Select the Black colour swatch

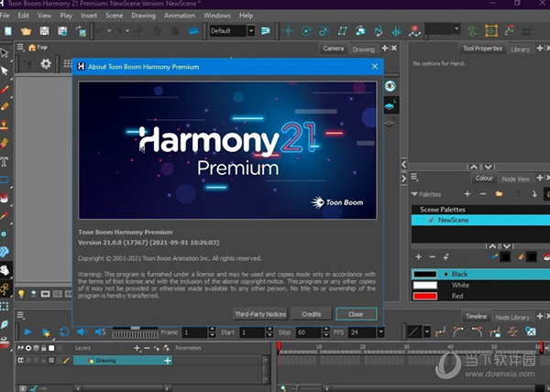point(424,274)
